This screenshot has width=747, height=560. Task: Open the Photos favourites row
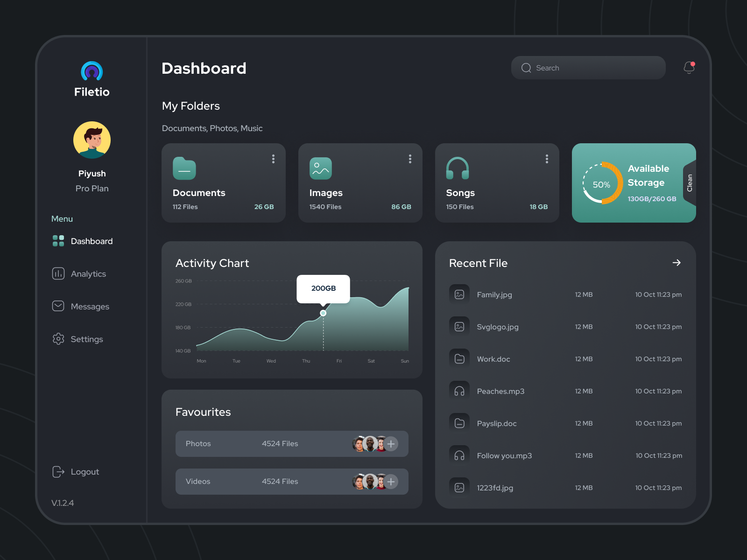pyautogui.click(x=292, y=444)
